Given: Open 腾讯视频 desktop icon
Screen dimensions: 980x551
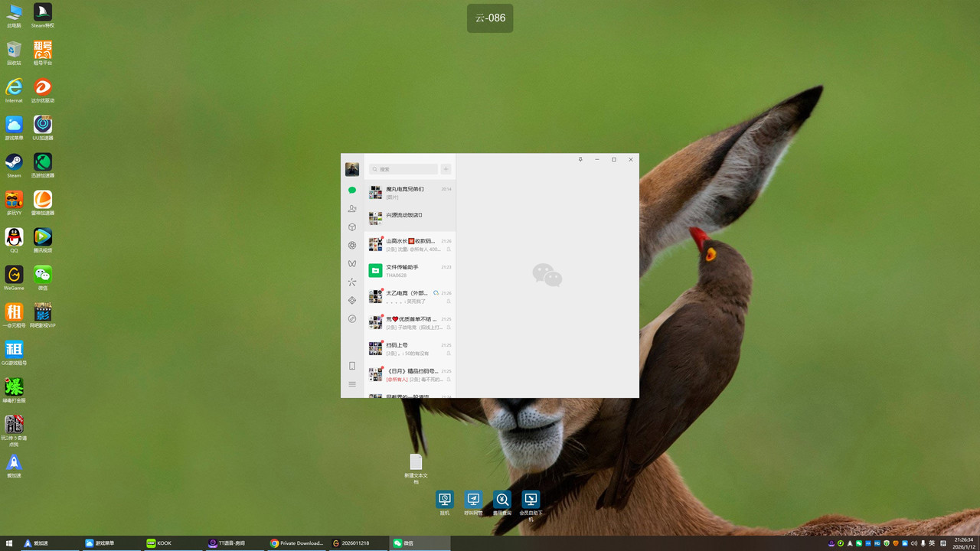Looking at the screenshot, I should pyautogui.click(x=43, y=240).
